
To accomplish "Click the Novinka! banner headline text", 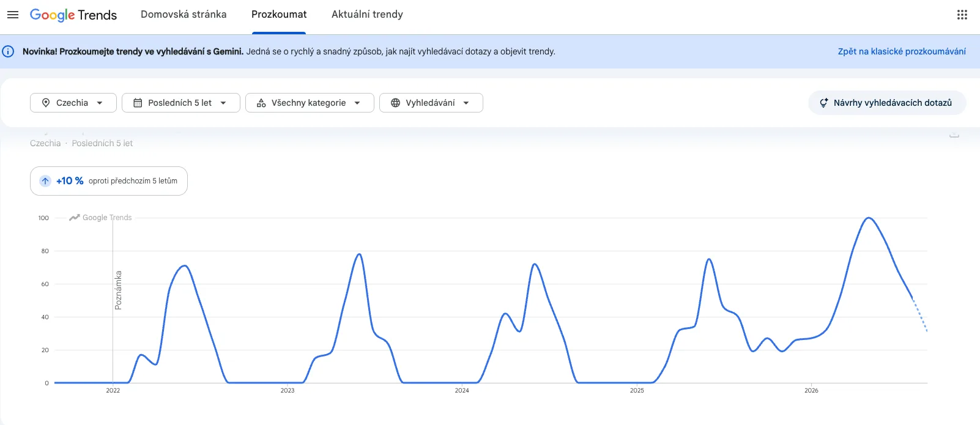I will point(133,51).
